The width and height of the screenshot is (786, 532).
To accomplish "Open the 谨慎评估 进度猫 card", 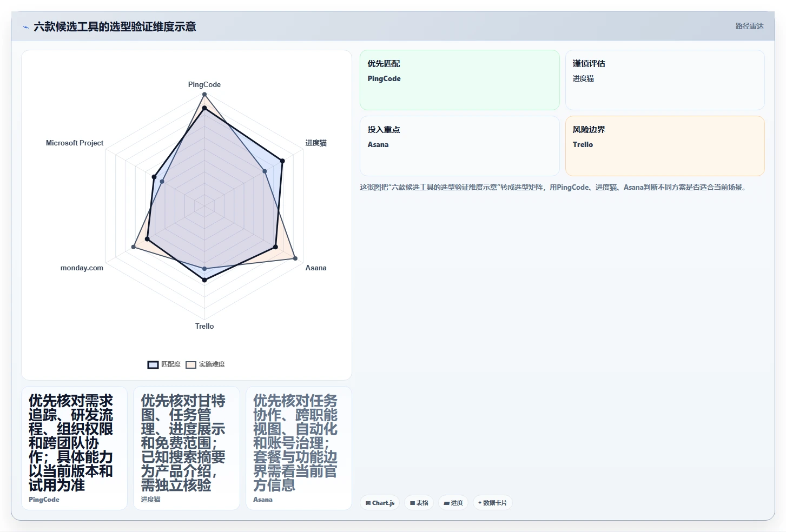I will click(x=665, y=80).
